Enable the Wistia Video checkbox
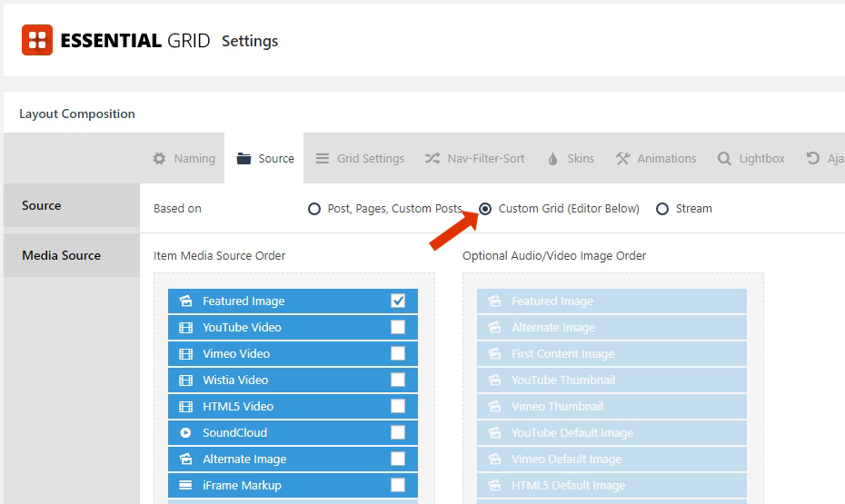Screen dimensions: 845x504 tap(398, 380)
